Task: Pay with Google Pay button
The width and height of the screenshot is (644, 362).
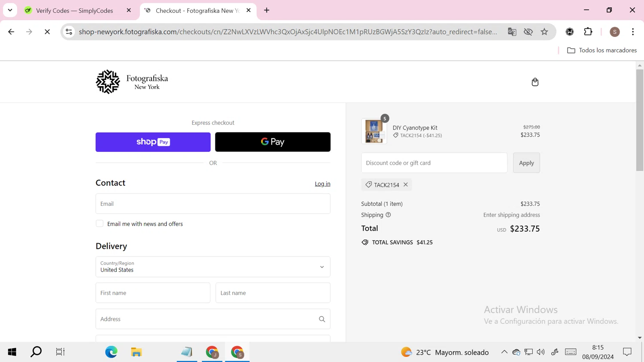Action: click(273, 142)
